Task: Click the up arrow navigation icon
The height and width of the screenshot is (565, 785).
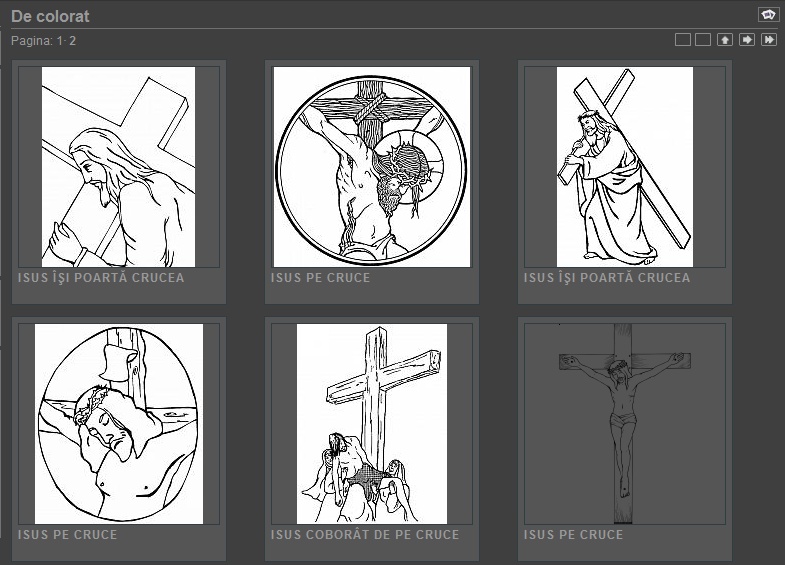Action: pyautogui.click(x=725, y=40)
